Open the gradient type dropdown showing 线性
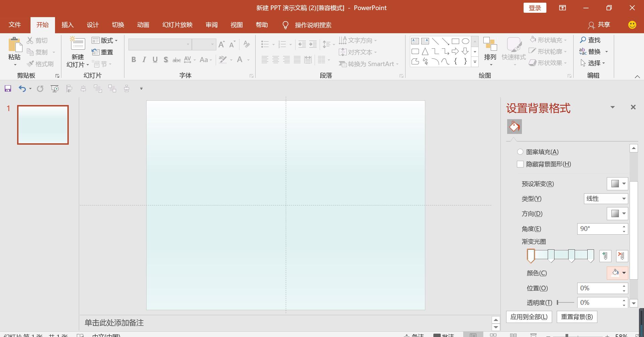Image resolution: width=644 pixels, height=337 pixels. 605,198
